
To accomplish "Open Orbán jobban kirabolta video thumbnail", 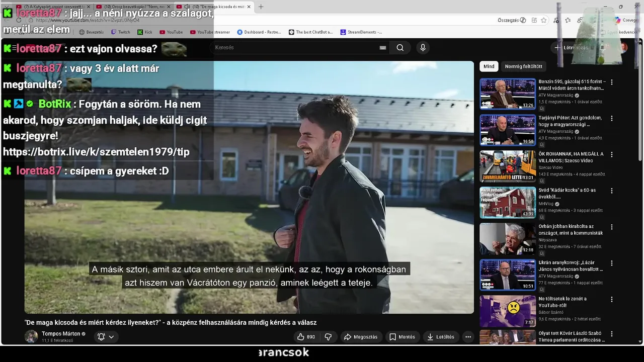I will pyautogui.click(x=508, y=238).
